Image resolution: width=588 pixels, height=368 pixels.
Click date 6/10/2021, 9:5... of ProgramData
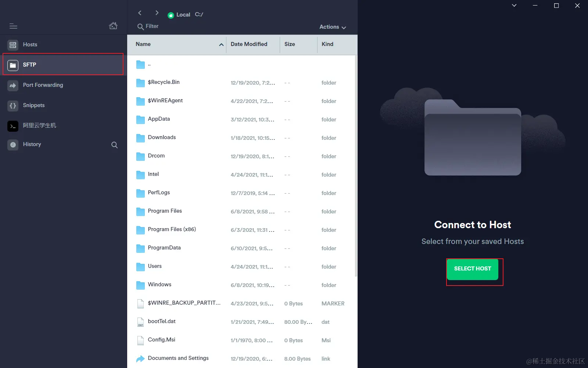252,248
